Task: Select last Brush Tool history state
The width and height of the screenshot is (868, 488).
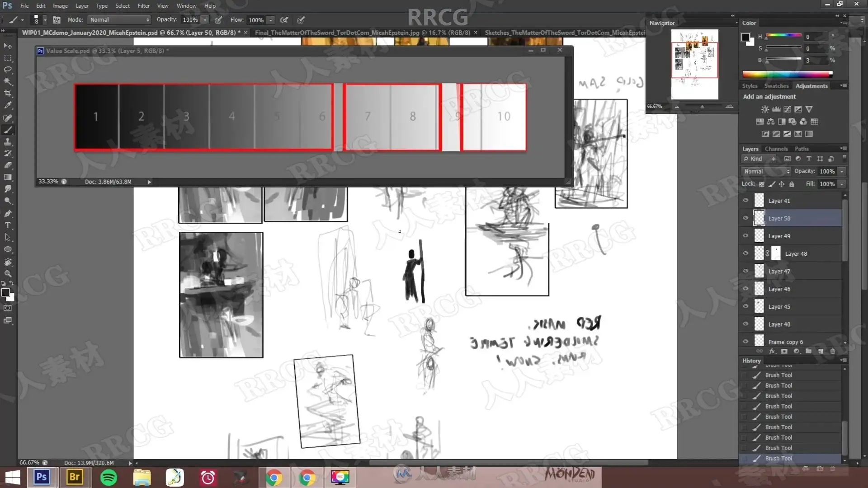Action: 790,458
